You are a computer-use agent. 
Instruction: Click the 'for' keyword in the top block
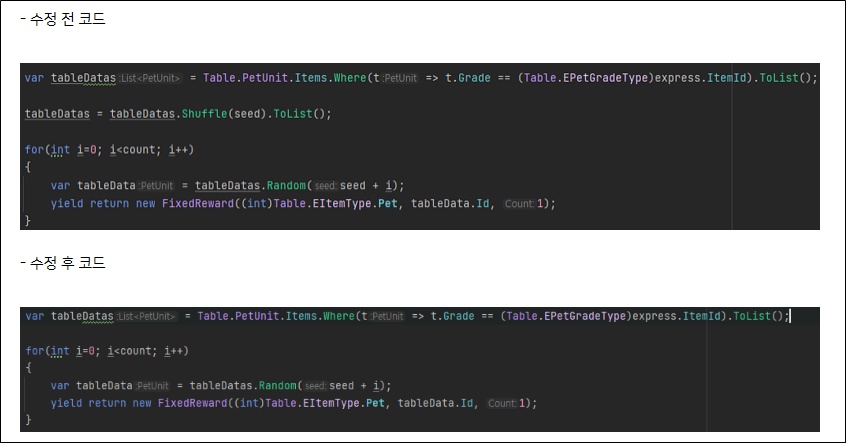pyautogui.click(x=33, y=149)
